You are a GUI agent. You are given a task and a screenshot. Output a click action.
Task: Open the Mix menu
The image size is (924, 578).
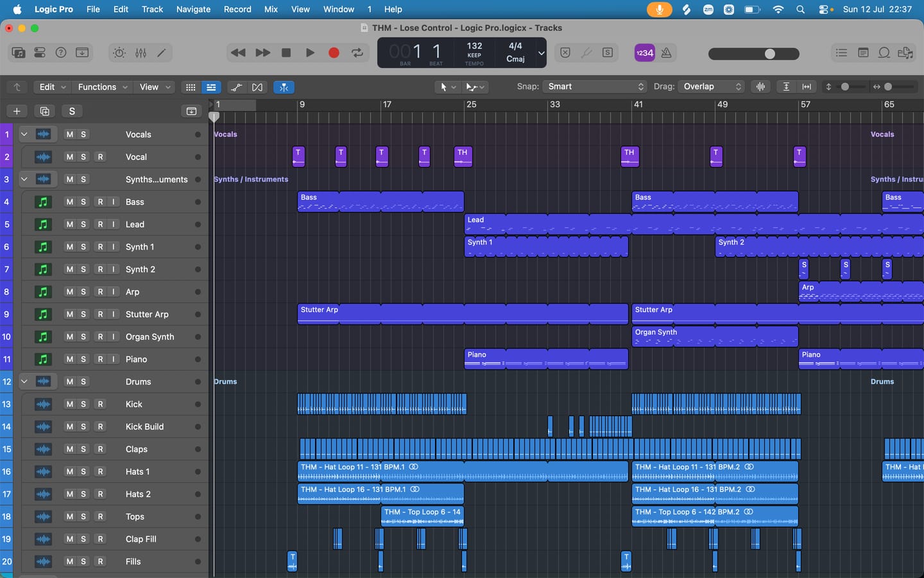coord(271,9)
